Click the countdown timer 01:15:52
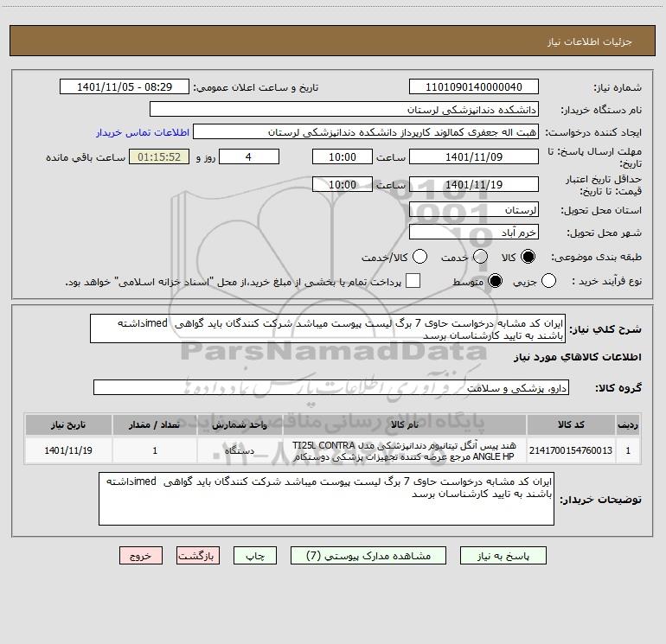Screen dimensions: 666x644 tap(159, 156)
